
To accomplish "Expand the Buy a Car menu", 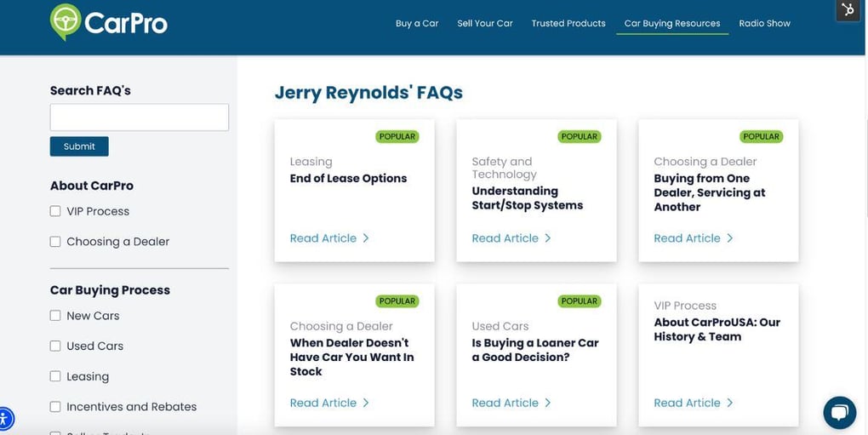I will [417, 24].
